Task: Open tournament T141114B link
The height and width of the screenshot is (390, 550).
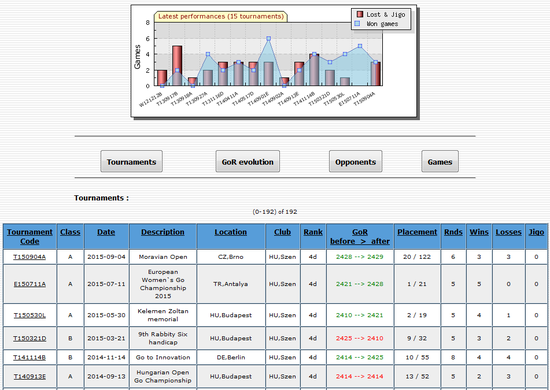Action: pos(30,357)
